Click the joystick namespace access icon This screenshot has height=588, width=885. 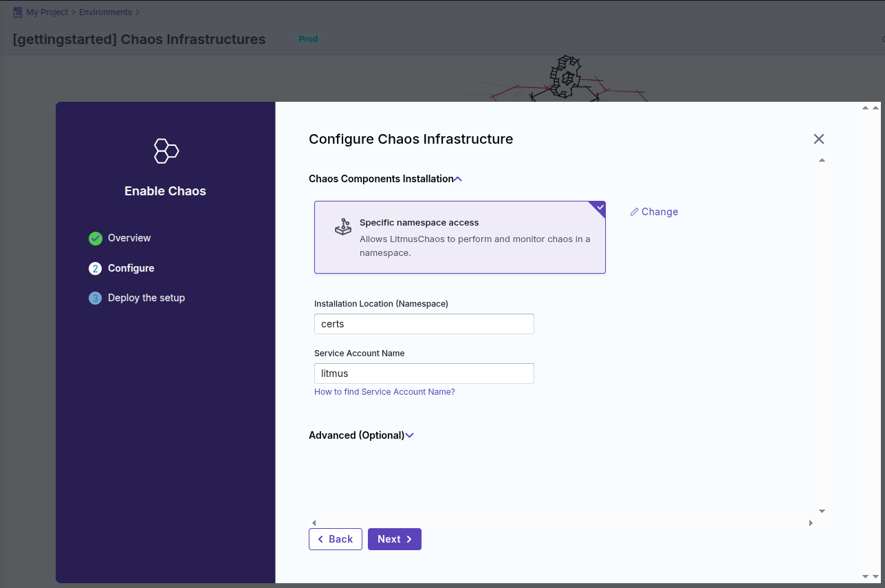[342, 227]
